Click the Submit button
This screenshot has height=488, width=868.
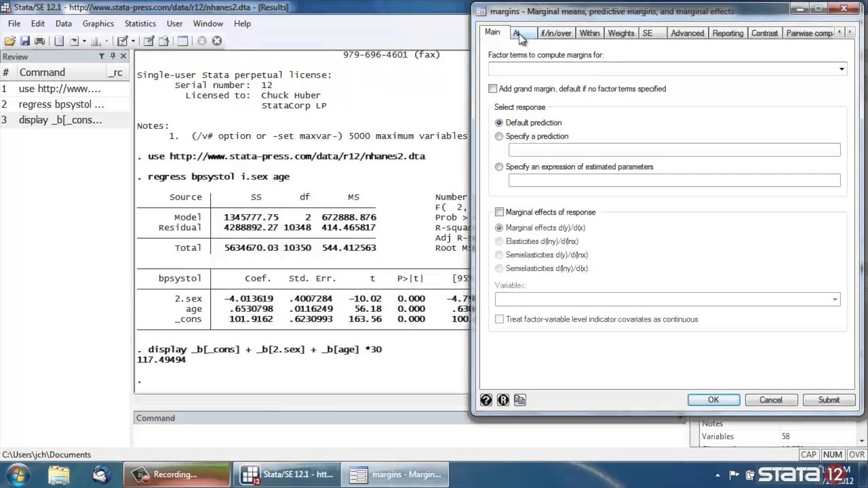tap(829, 400)
